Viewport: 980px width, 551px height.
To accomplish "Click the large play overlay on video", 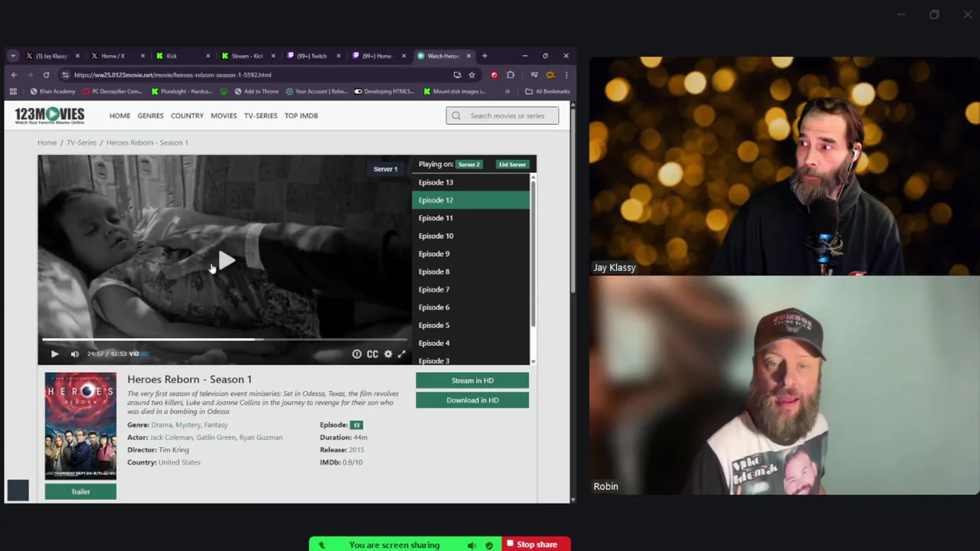I will [x=226, y=262].
